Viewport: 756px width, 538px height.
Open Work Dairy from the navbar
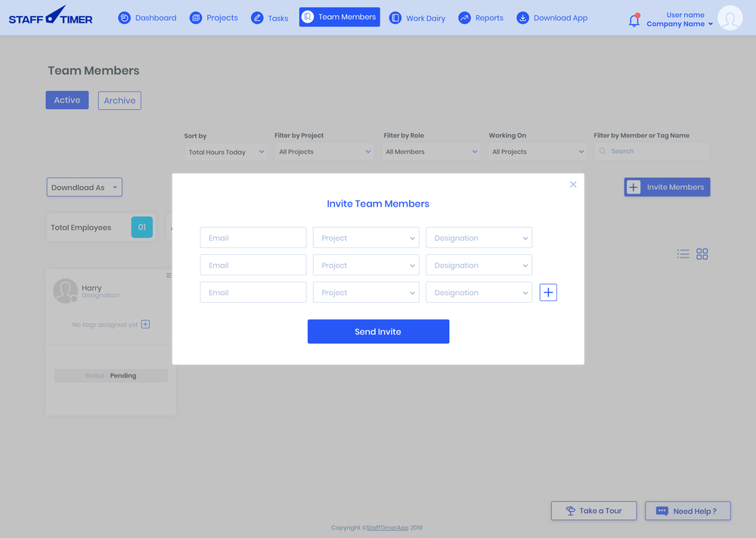(x=417, y=18)
